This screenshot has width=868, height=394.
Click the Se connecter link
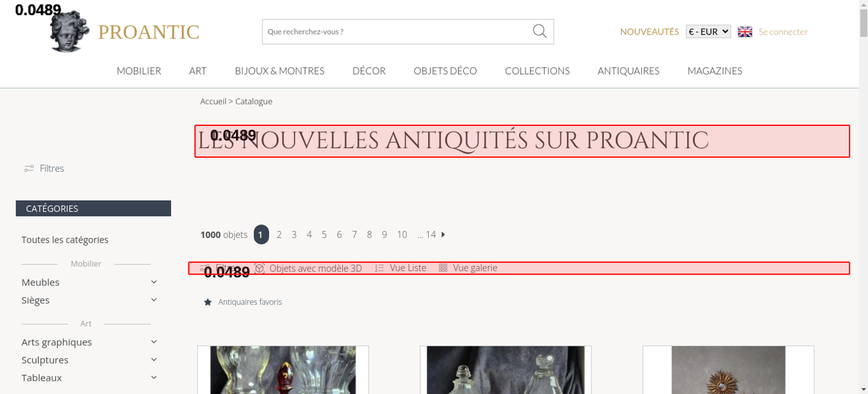pos(783,32)
